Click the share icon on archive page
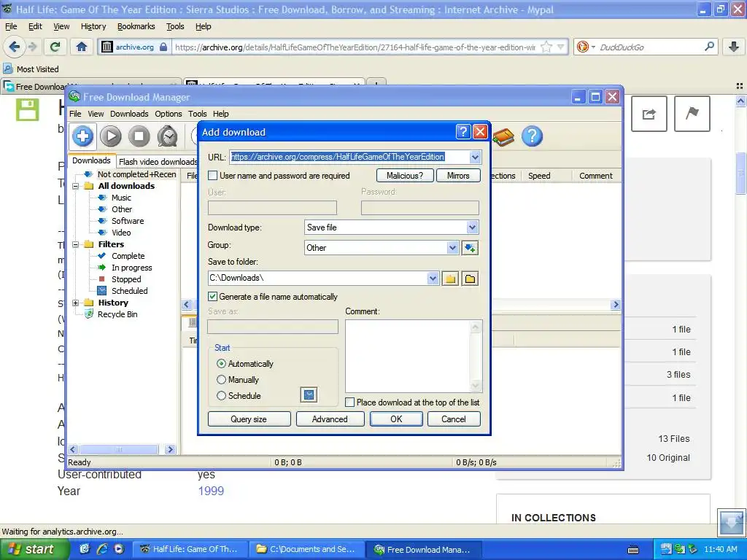Viewport: 747px width, 560px height. tap(649, 114)
